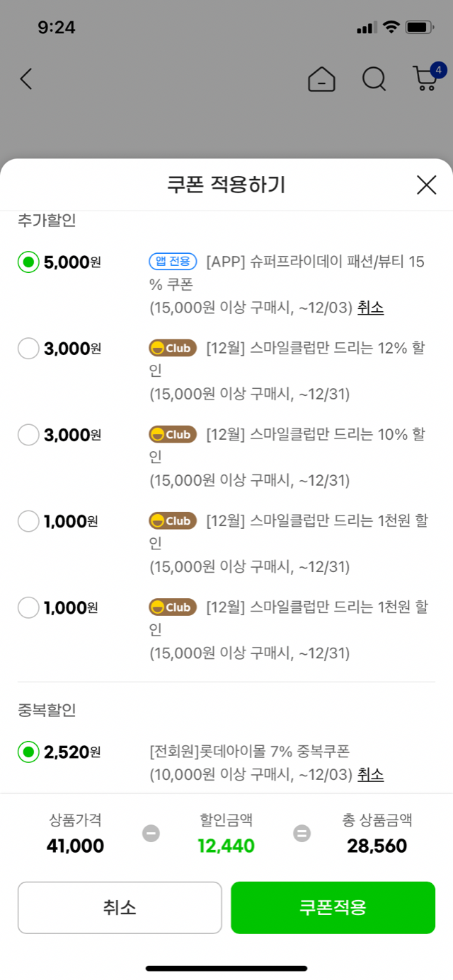The width and height of the screenshot is (453, 980).
Task: Tap the 취소 button at bottom
Action: (120, 908)
